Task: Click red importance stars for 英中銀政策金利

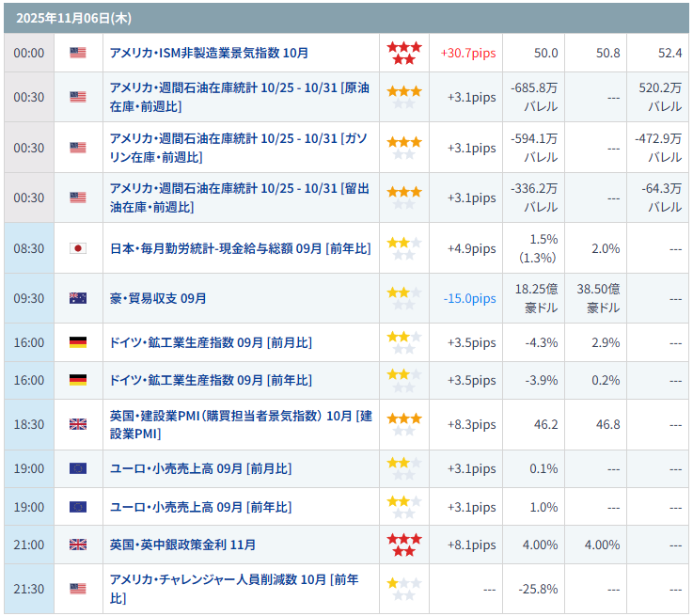Action: [404, 545]
